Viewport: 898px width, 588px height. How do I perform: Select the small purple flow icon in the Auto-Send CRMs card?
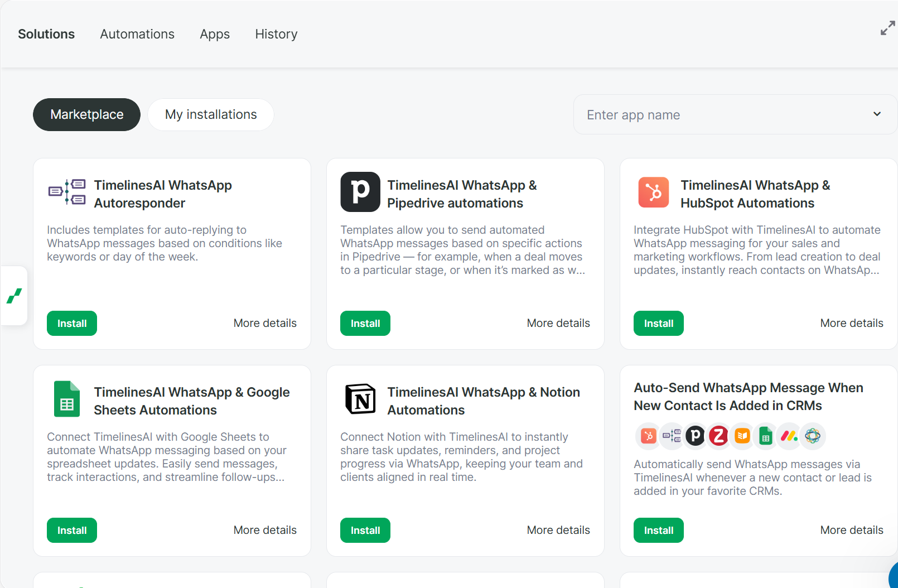(x=672, y=436)
